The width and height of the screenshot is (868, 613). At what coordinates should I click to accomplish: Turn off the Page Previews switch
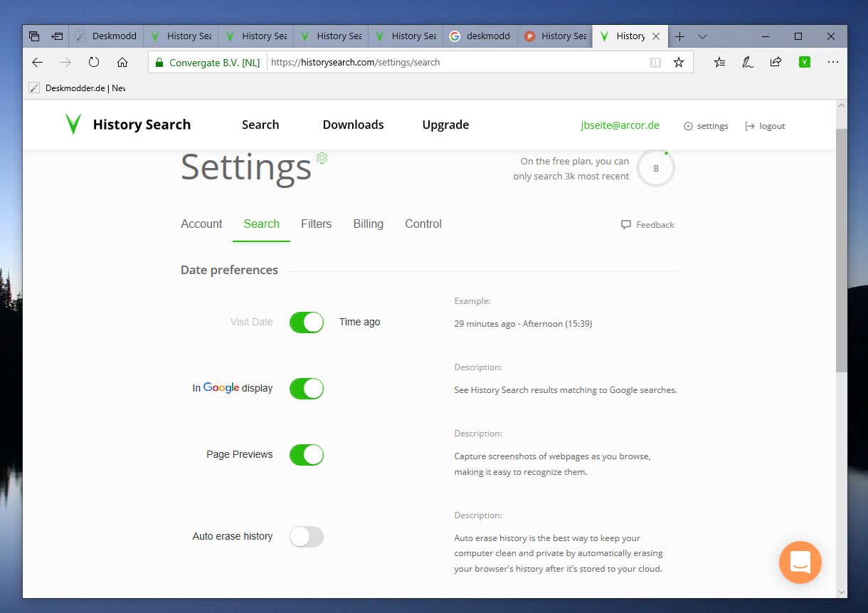307,455
